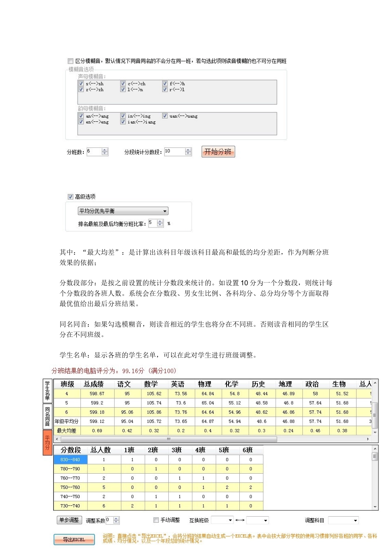
Task: Open the second 互换班级 dropdown after the arrows
Action: (x=258, y=520)
